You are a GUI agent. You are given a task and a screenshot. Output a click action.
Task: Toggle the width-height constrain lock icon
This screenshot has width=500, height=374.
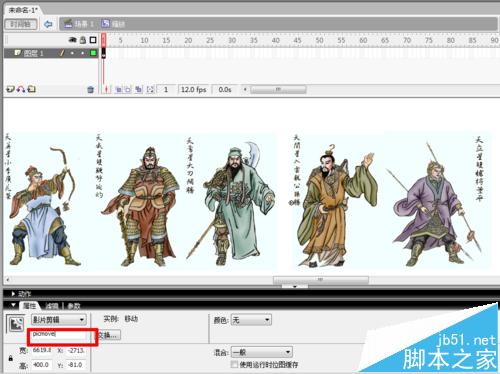pyautogui.click(x=11, y=359)
